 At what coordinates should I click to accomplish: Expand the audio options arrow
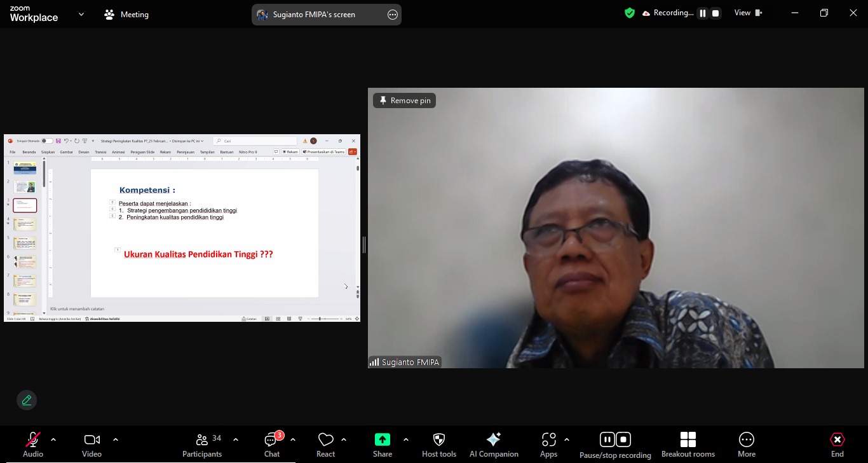[x=53, y=439]
